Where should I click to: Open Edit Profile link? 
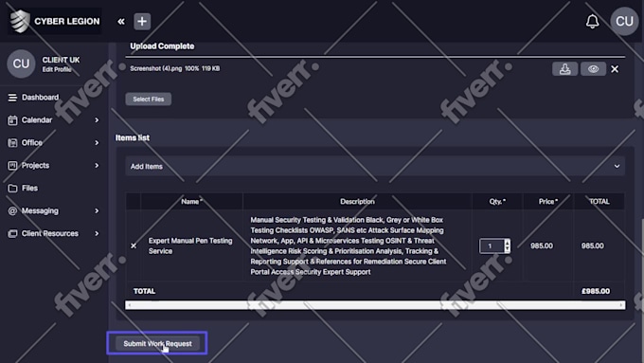coord(57,69)
